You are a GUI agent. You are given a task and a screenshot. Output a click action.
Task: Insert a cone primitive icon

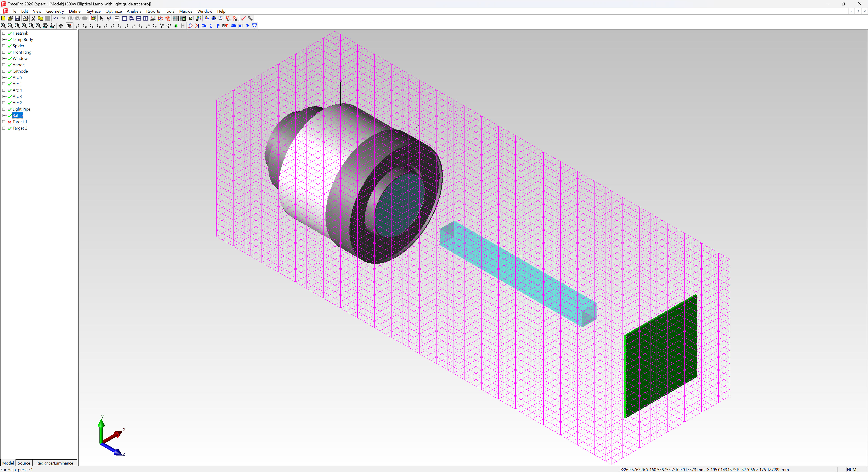point(255,26)
